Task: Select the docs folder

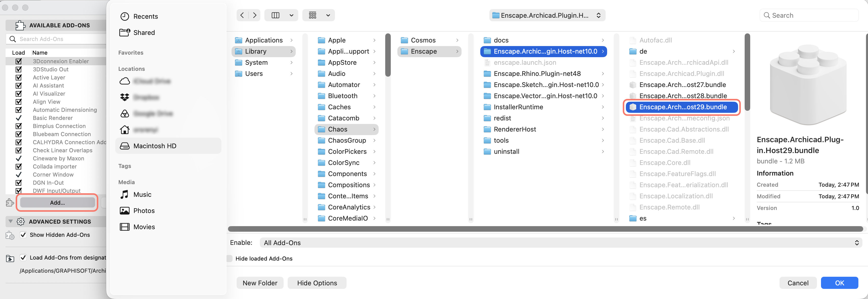Action: point(543,40)
